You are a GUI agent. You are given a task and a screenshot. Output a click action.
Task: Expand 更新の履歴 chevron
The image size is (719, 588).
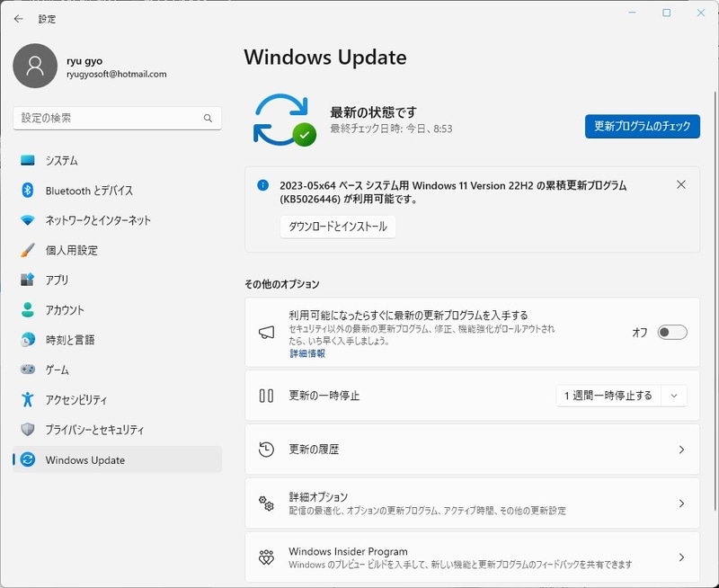point(681,450)
